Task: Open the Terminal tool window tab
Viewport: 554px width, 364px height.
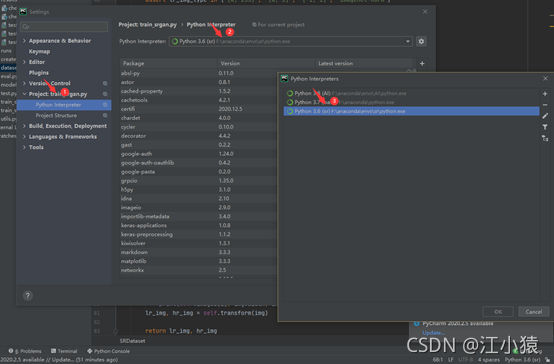Action: pos(64,351)
